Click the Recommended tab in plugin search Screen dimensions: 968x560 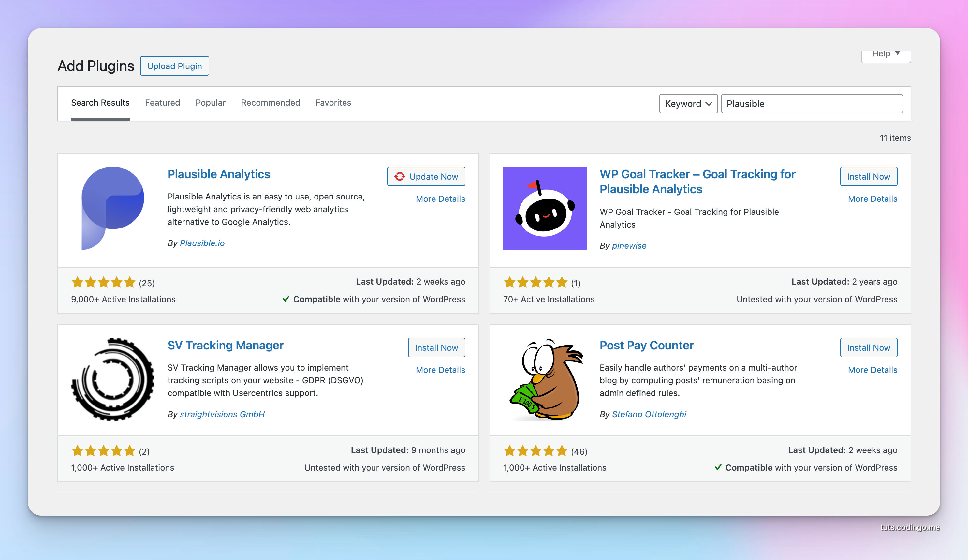270,103
